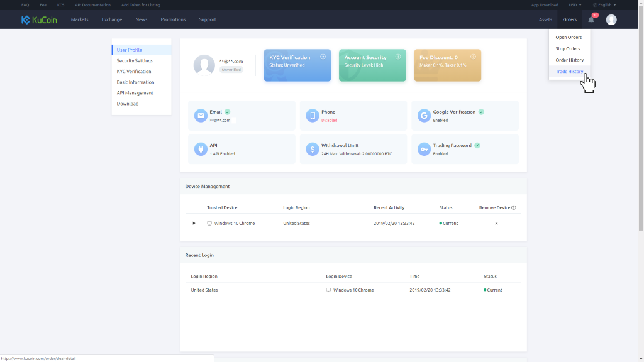Open the Account Security card
Image resolution: width=644 pixels, height=362 pixels.
click(372, 65)
